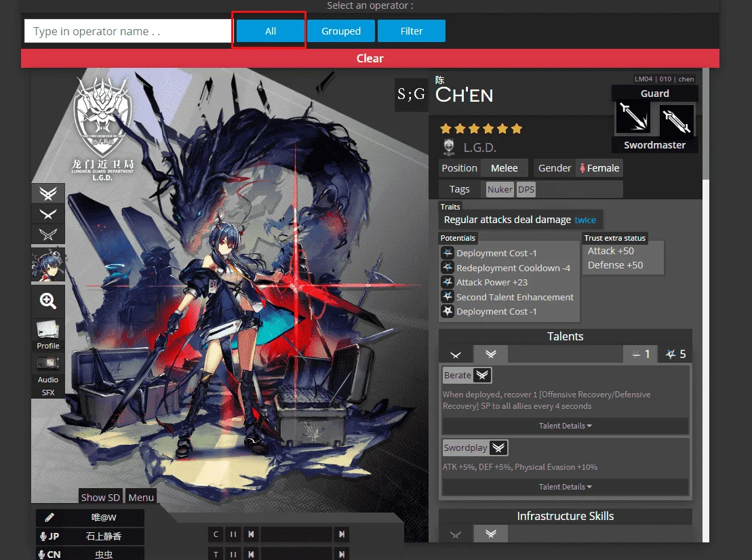Click the blue 'twice' trait link

[x=585, y=220]
